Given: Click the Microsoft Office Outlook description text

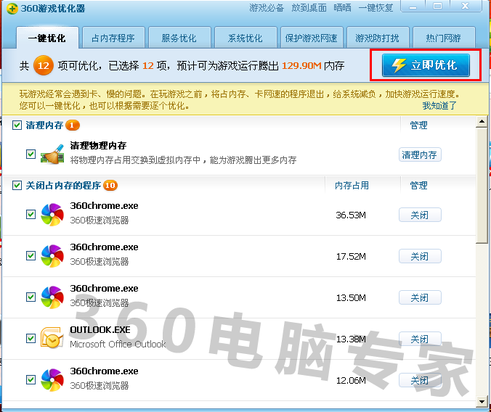Looking at the screenshot, I should pos(117,344).
